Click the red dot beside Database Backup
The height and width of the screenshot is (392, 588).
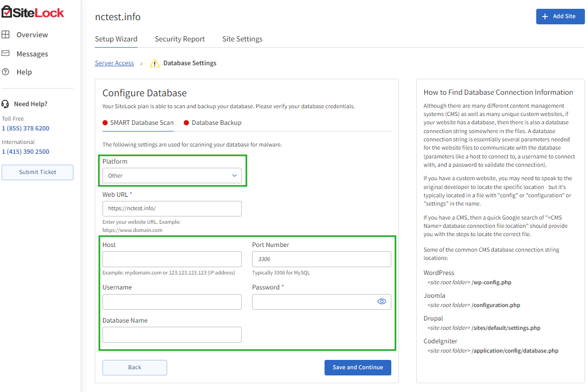point(186,123)
